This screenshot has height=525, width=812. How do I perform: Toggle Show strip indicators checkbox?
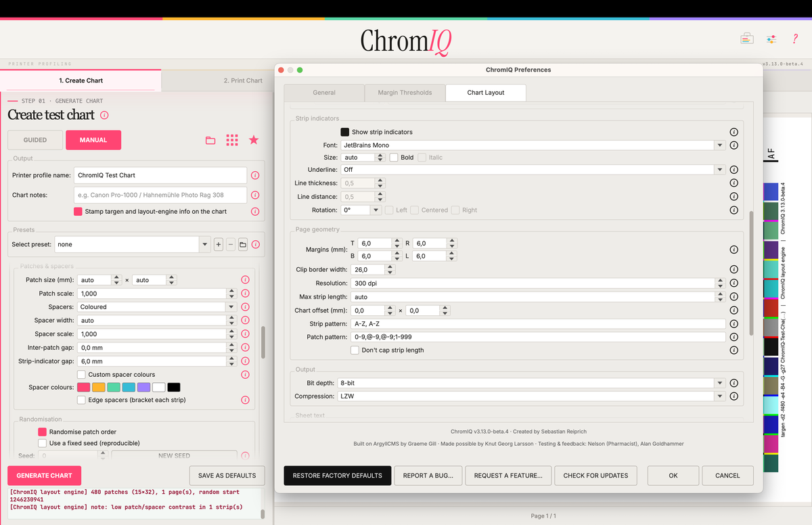click(345, 132)
